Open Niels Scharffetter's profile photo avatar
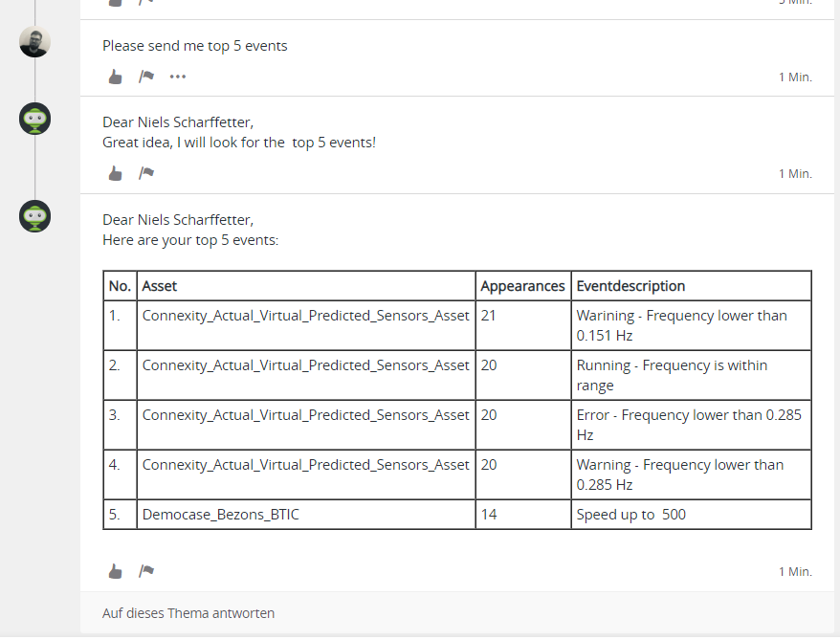Viewport: 840px width, 640px height. pyautogui.click(x=34, y=42)
